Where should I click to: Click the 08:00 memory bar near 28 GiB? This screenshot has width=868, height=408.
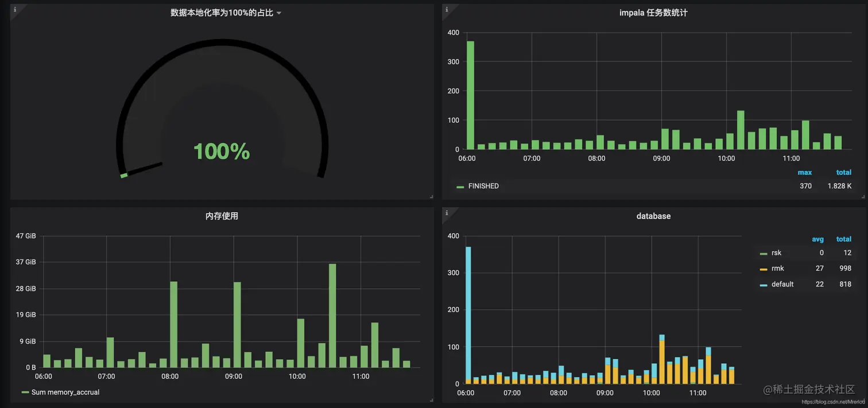[x=173, y=324]
